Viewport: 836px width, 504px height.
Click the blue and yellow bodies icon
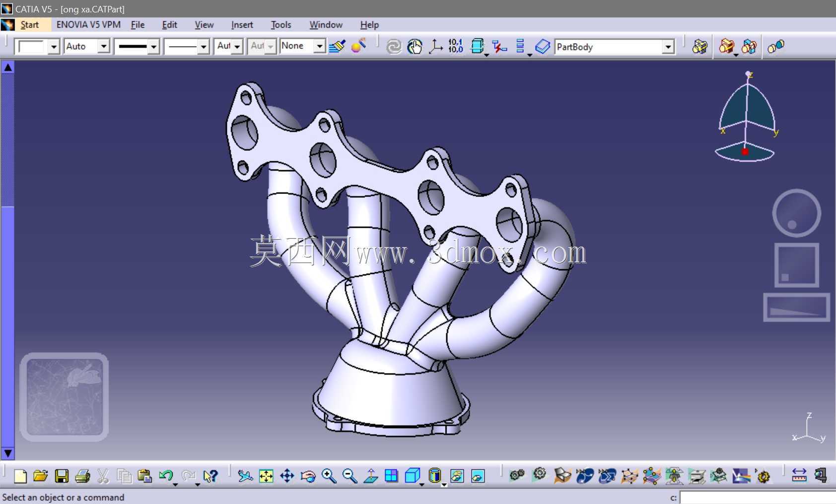click(749, 47)
